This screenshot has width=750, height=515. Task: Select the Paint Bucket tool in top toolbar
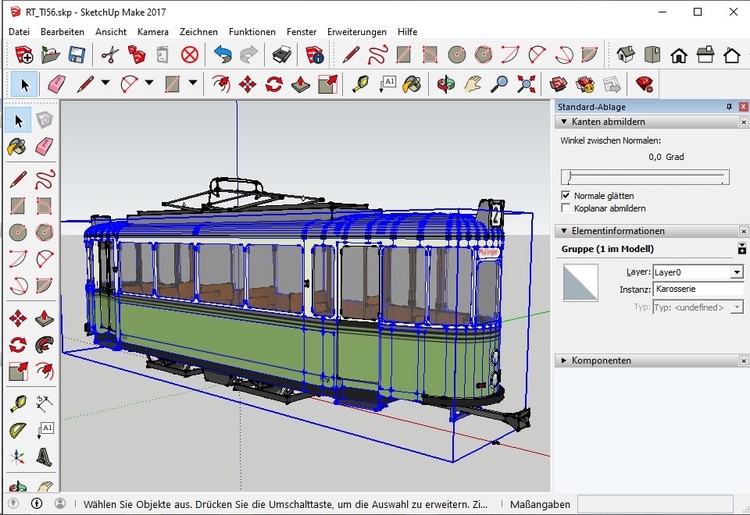tap(412, 84)
